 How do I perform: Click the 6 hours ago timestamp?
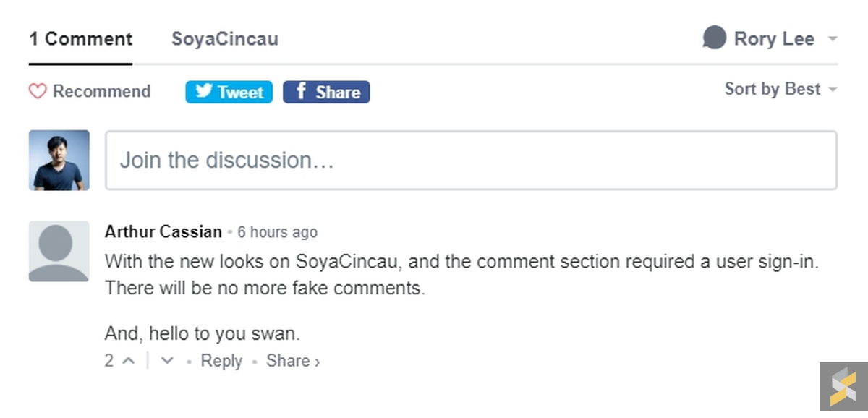tap(277, 232)
